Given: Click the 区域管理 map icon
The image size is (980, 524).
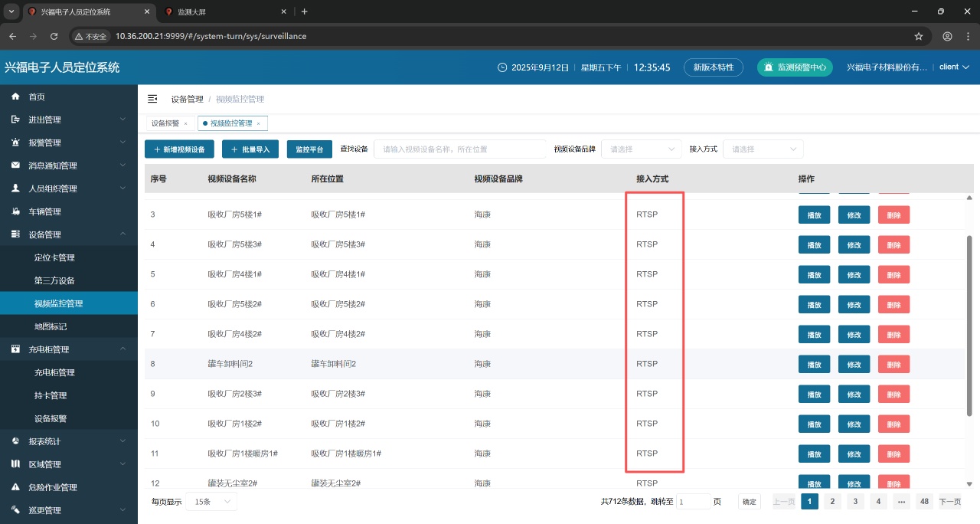Looking at the screenshot, I should [15, 464].
